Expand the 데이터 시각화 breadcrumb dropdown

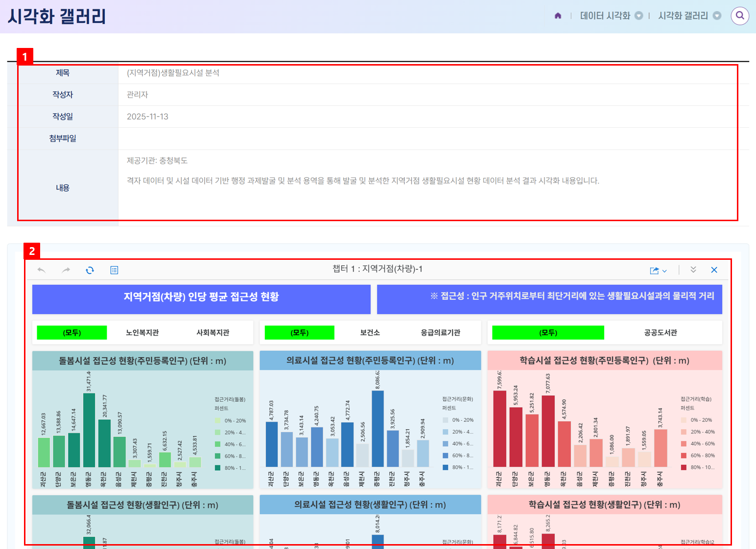pyautogui.click(x=638, y=16)
